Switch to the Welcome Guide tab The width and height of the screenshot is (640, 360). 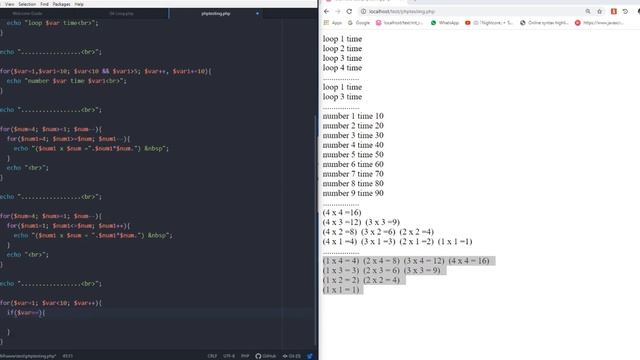click(x=27, y=13)
